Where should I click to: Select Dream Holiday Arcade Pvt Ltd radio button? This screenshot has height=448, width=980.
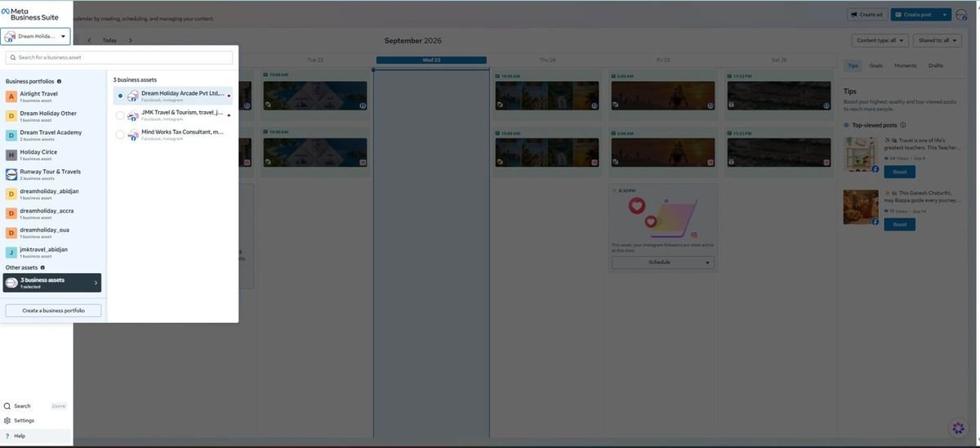coord(120,96)
